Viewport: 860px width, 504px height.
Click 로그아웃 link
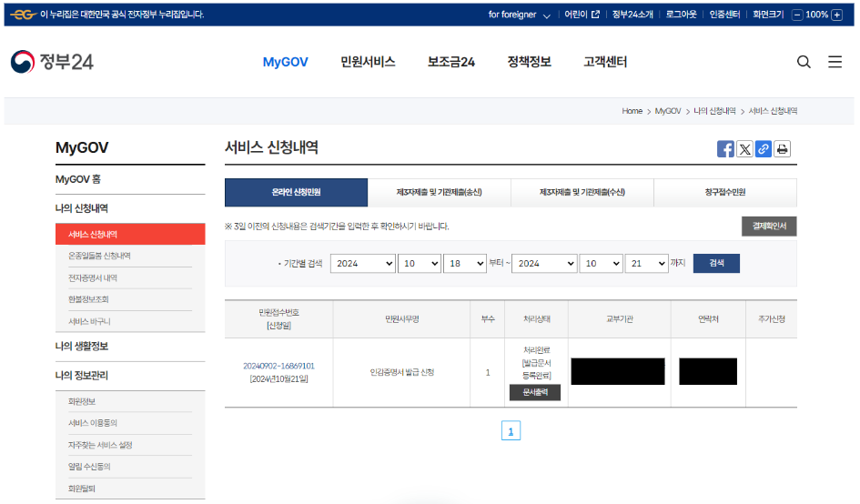coord(682,15)
